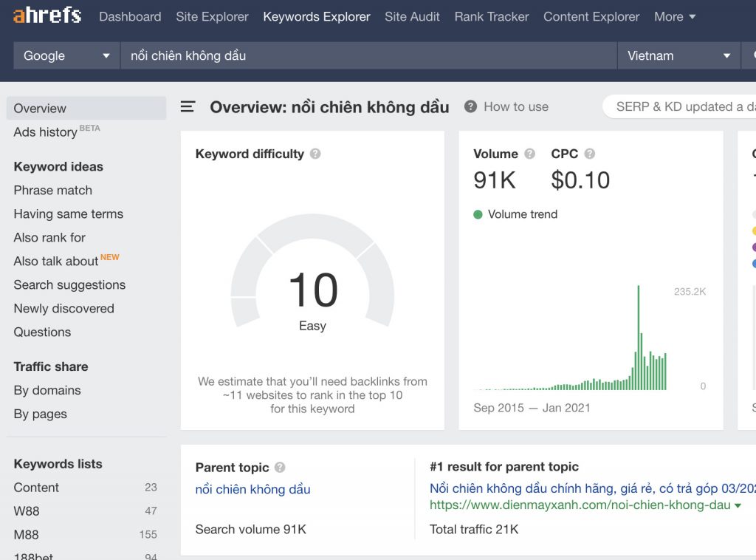The width and height of the screenshot is (756, 560).
Task: Toggle the hamburger menu beside Overview heading
Action: coord(188,106)
